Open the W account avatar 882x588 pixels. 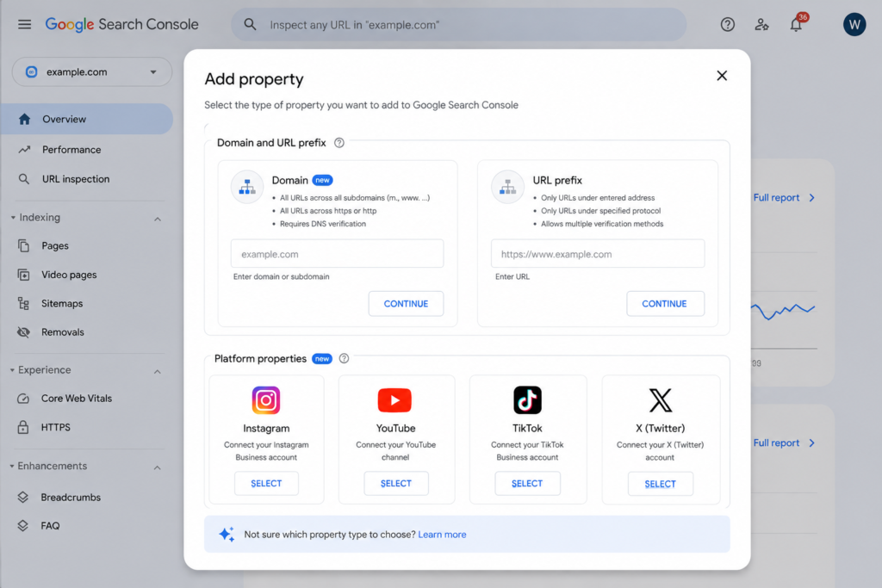pos(854,24)
